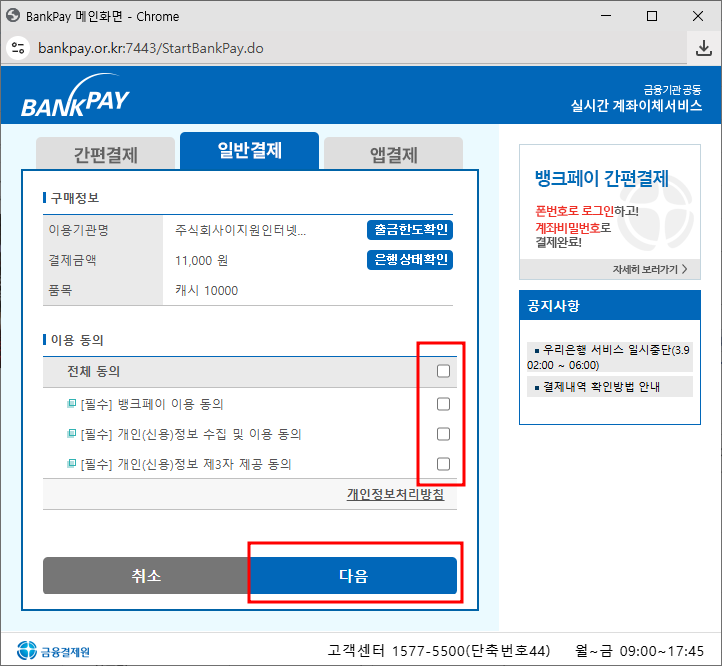The image size is (722, 666).
Task: Select the 일반결제 tab
Action: [x=249, y=151]
